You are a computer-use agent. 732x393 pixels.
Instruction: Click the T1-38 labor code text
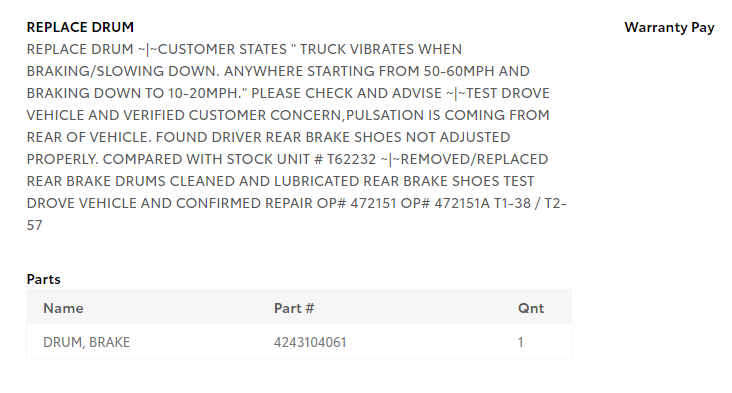tap(513, 203)
